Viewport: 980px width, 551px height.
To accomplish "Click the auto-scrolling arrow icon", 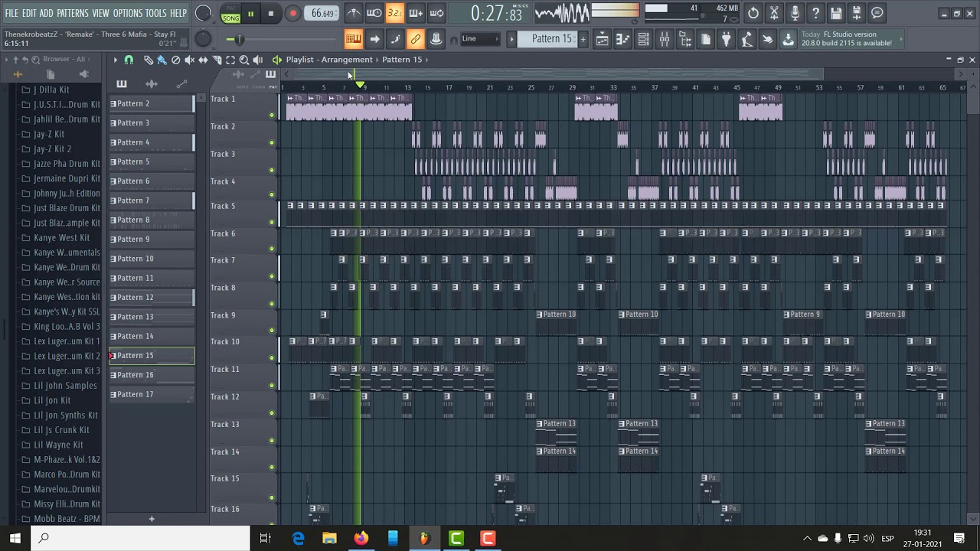I will (374, 39).
